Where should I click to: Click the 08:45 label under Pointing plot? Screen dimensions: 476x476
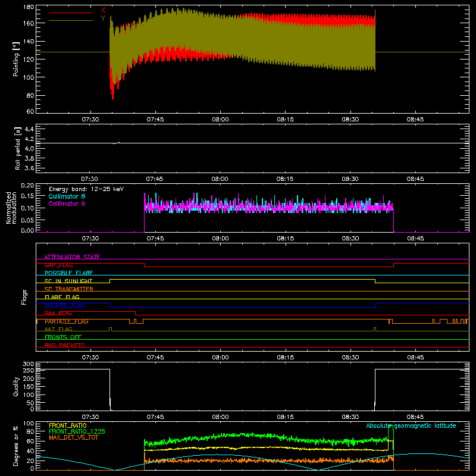pos(415,120)
